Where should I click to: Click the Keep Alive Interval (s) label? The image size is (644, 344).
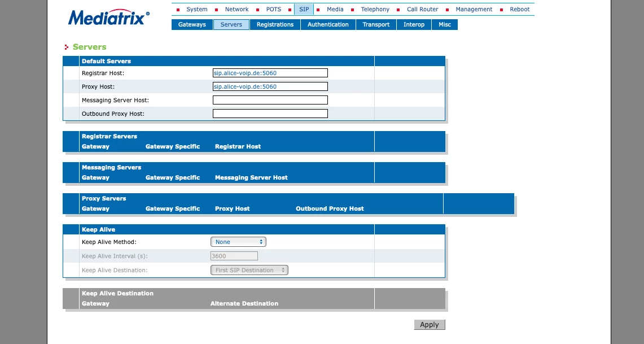pos(115,256)
